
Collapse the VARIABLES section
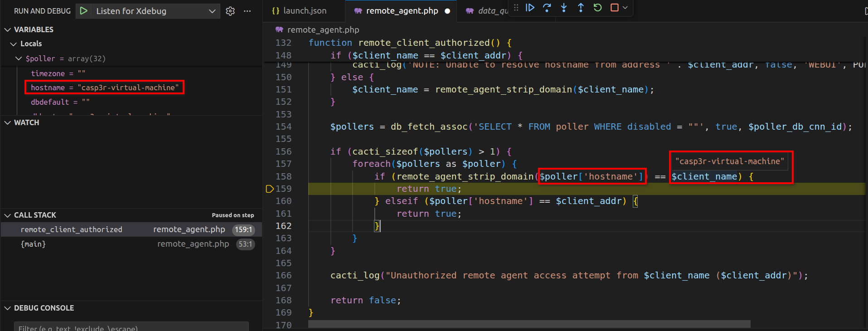[8, 29]
